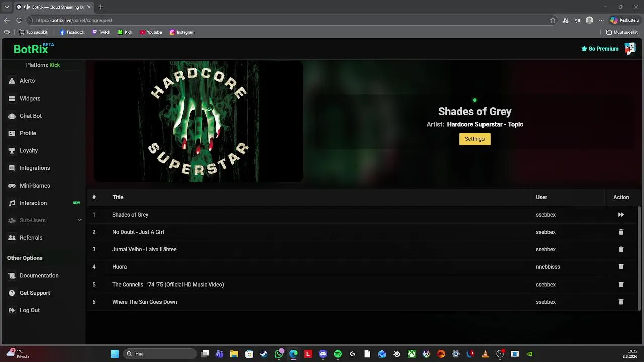
Task: Click the Hardcore Superstar album art
Action: click(x=198, y=122)
